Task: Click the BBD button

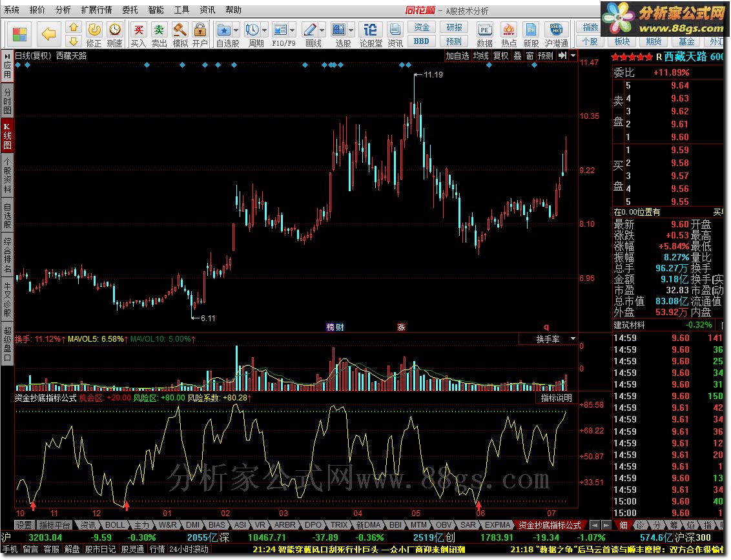Action: pos(422,41)
